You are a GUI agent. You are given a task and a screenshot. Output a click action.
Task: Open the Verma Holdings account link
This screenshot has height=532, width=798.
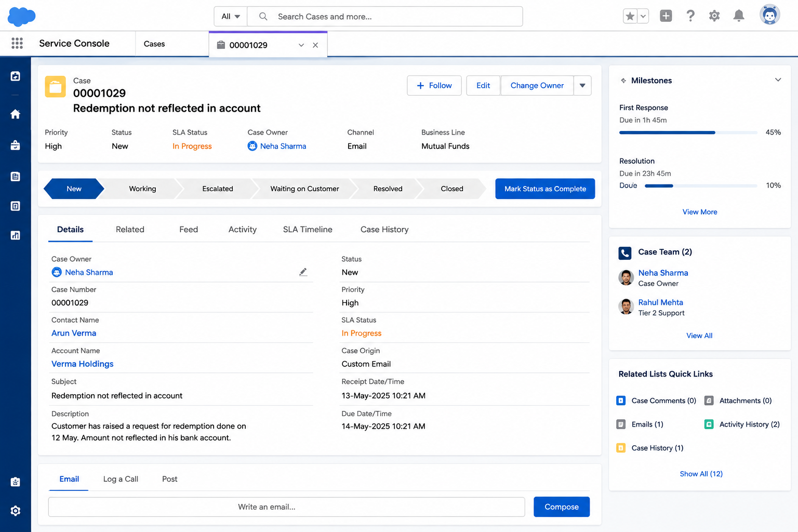coord(82,364)
